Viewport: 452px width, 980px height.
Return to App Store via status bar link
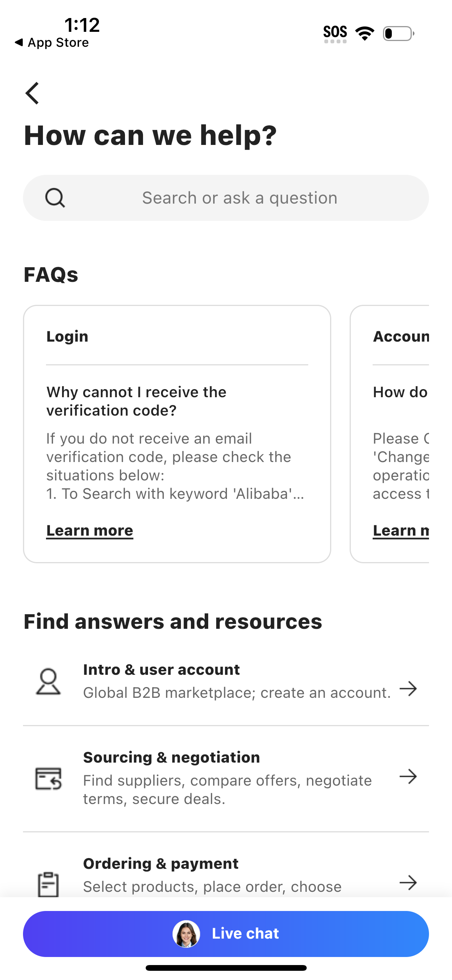pyautogui.click(x=52, y=42)
